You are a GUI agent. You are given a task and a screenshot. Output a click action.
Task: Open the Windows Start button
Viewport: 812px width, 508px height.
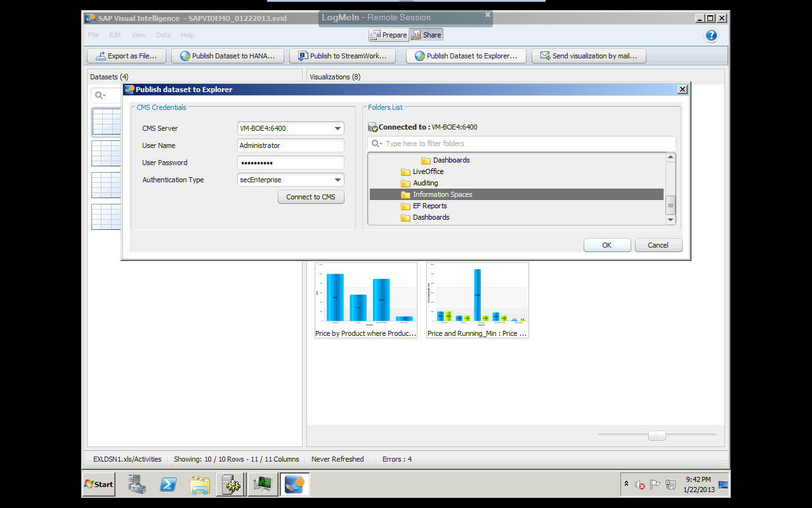[99, 484]
